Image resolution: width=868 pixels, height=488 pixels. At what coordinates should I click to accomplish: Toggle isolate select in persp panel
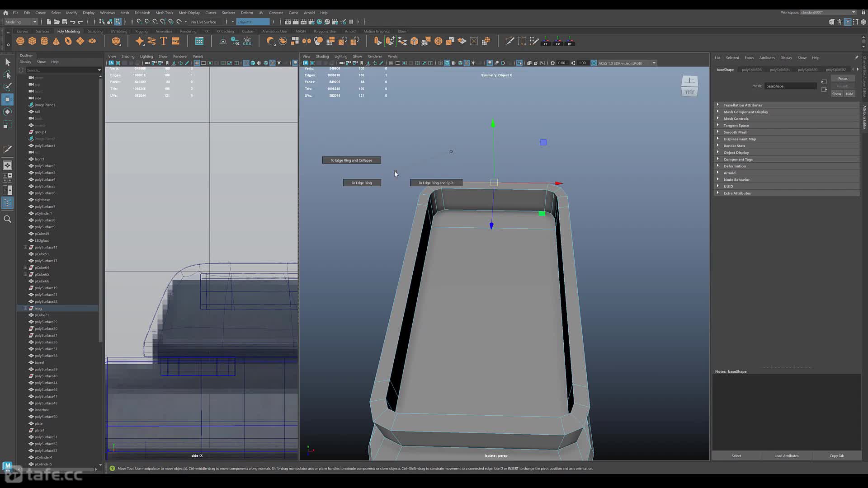pos(519,63)
